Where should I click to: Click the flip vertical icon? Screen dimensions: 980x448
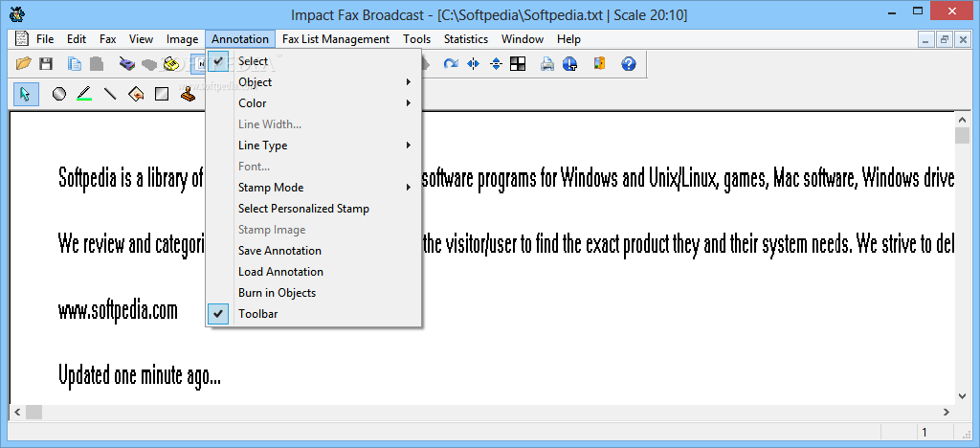click(497, 63)
